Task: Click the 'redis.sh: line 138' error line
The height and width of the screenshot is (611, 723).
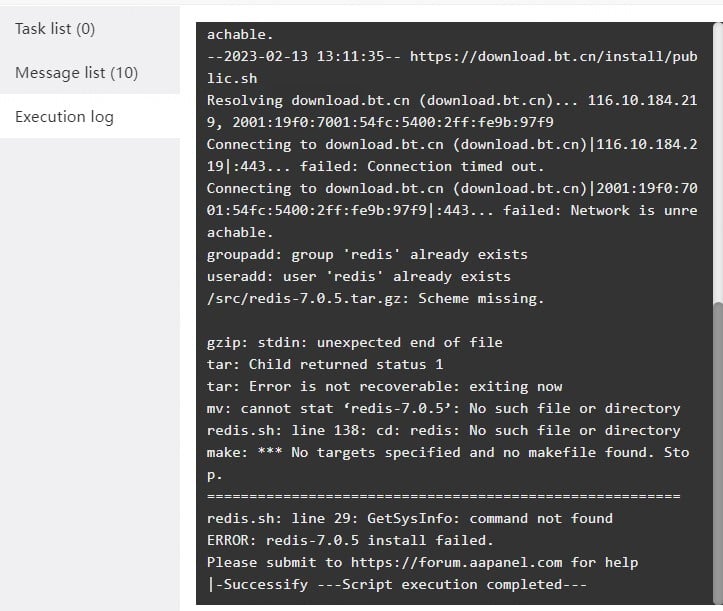Action: point(443,431)
